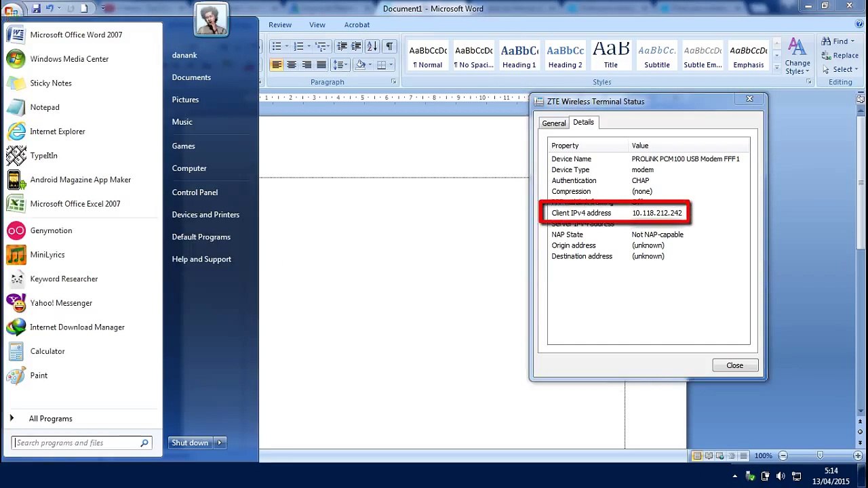Click the Shut down button

point(190,443)
